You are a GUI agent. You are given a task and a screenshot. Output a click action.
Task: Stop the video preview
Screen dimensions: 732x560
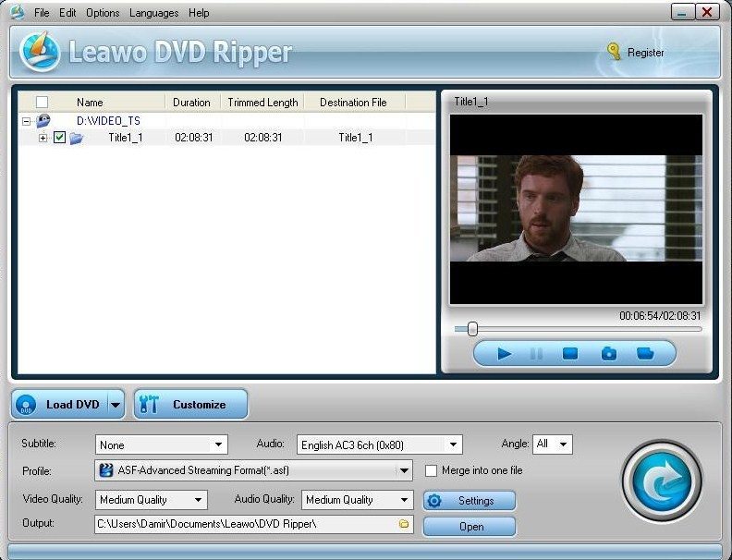pyautogui.click(x=570, y=354)
